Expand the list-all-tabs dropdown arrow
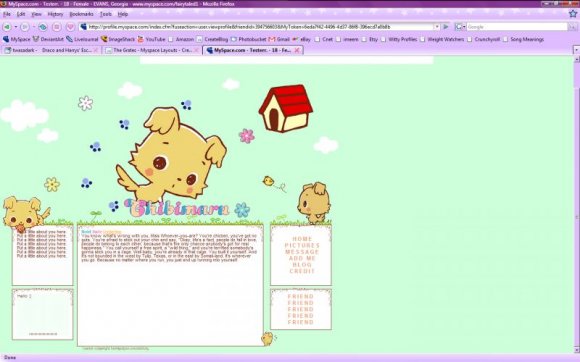The image size is (580, 362). point(576,50)
